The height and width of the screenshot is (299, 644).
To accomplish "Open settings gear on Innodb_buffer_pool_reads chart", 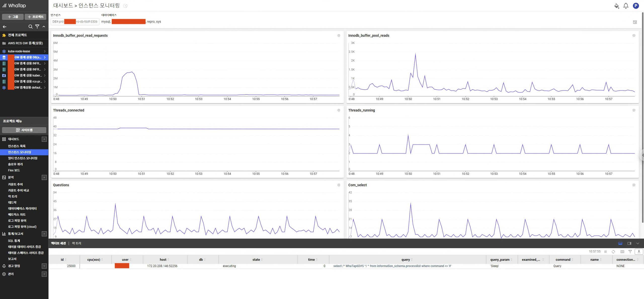I will point(634,35).
